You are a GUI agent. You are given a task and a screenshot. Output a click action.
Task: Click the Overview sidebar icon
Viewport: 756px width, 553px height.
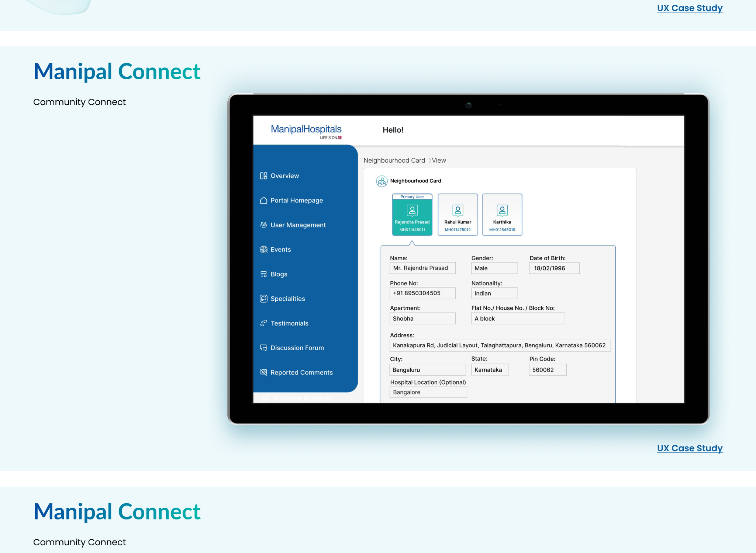pos(263,176)
